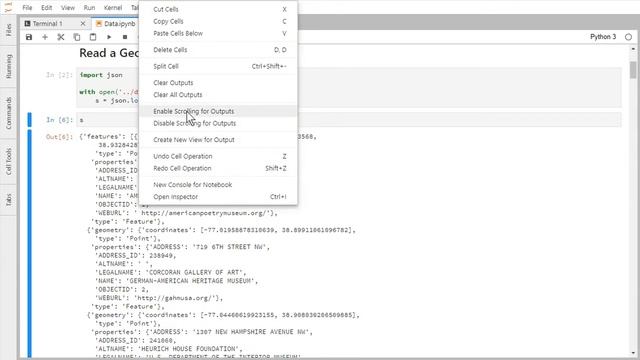The height and width of the screenshot is (360, 640).
Task: Run the selected cell with the play icon
Action: 109,37
